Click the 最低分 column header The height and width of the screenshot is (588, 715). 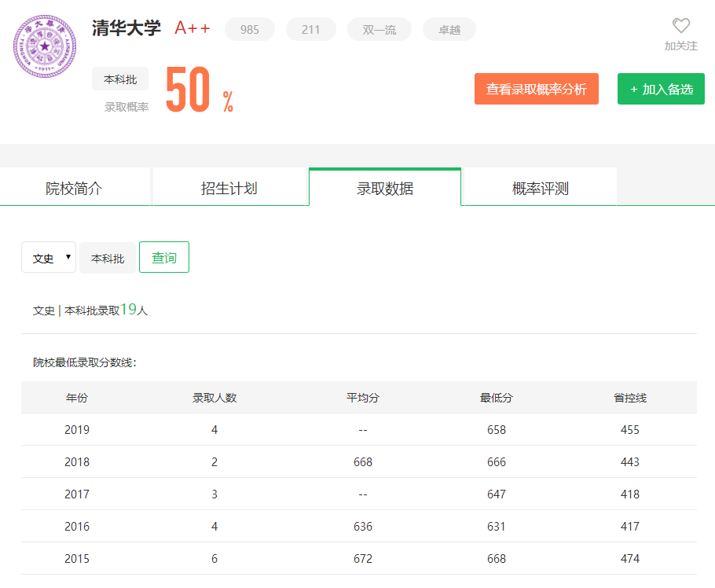[x=496, y=398]
